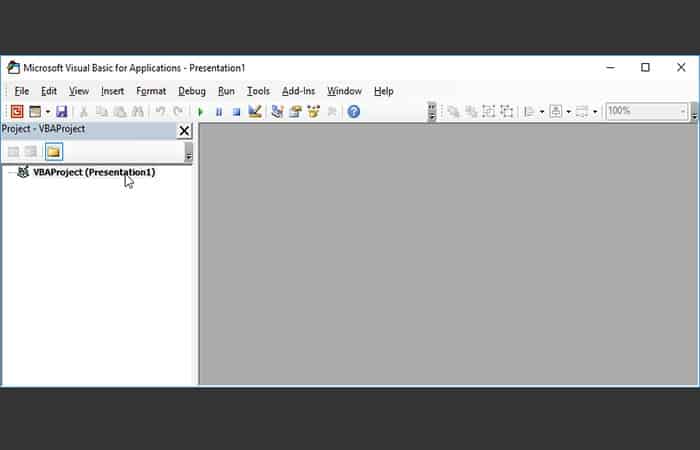Click the Send to Back icon

click(471, 111)
